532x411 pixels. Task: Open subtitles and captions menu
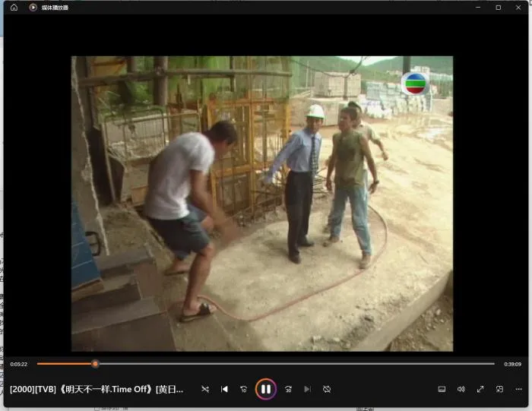tap(442, 389)
